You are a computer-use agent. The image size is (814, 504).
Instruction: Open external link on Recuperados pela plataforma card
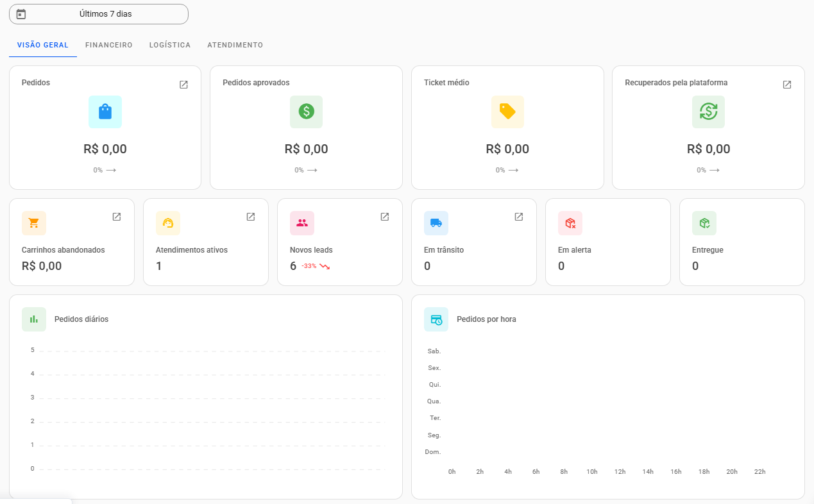coord(787,85)
